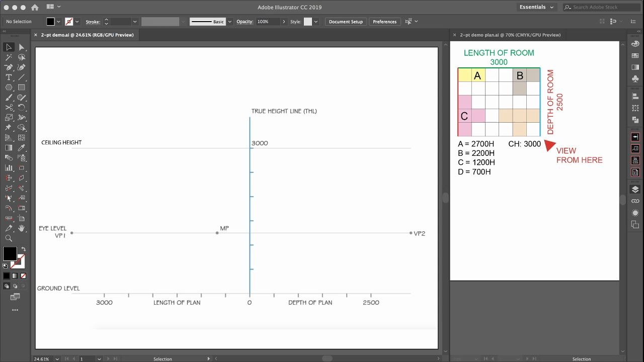
Task: Open the Artboards panel icon
Action: (x=635, y=225)
